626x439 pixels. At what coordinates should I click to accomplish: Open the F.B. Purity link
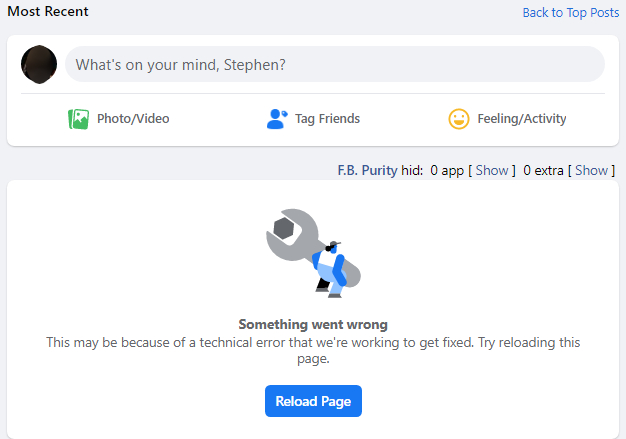pos(367,170)
